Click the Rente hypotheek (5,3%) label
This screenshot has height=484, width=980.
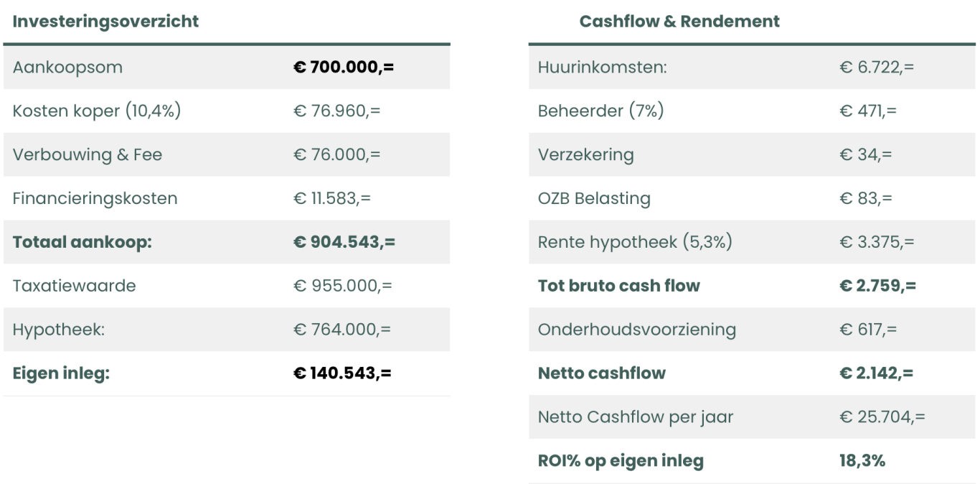pos(635,242)
